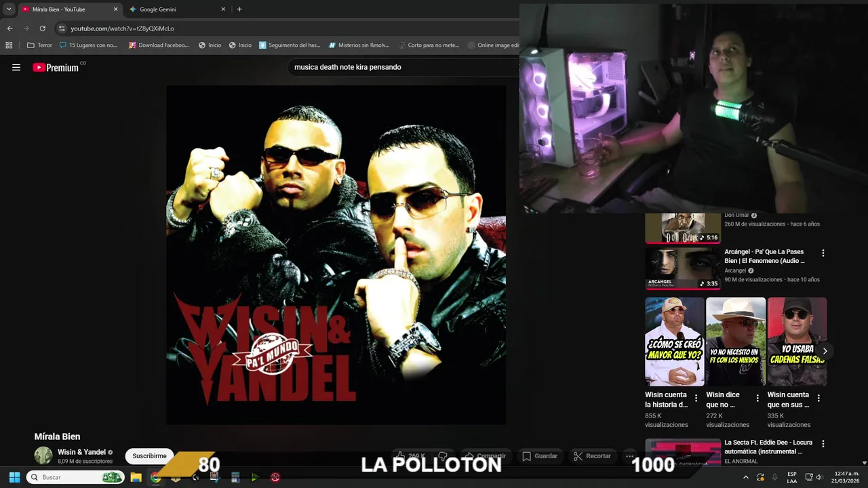Click the Mírala Bien video title

tap(57, 436)
